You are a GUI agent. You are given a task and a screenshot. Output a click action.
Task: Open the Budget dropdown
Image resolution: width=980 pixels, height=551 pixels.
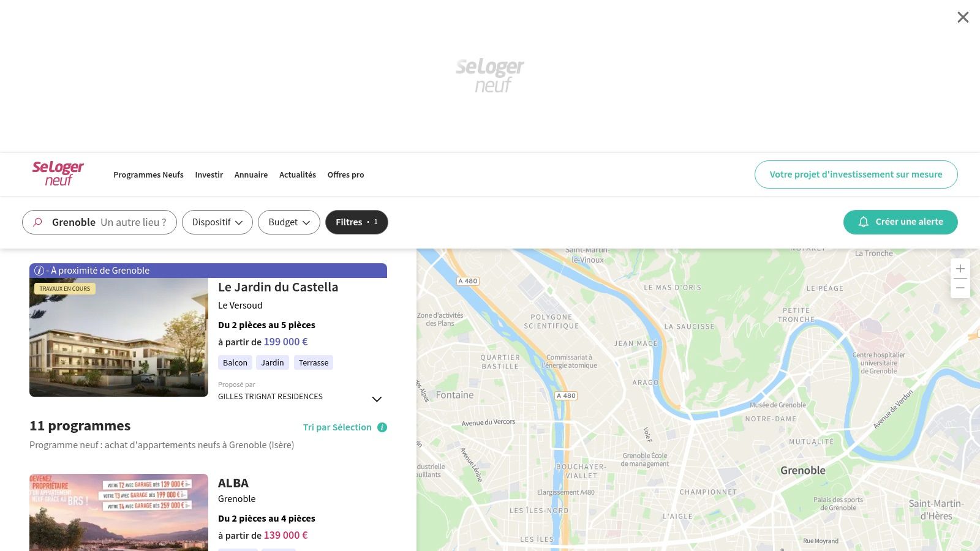pyautogui.click(x=289, y=222)
